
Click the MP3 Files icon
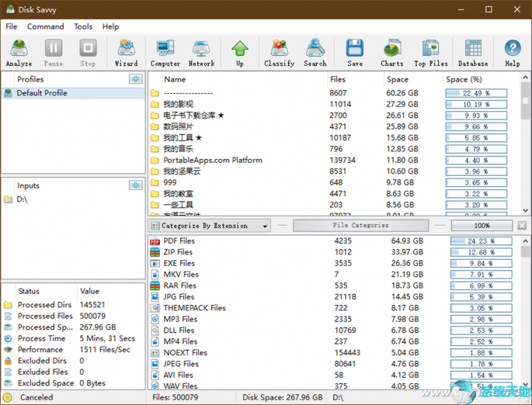155,319
